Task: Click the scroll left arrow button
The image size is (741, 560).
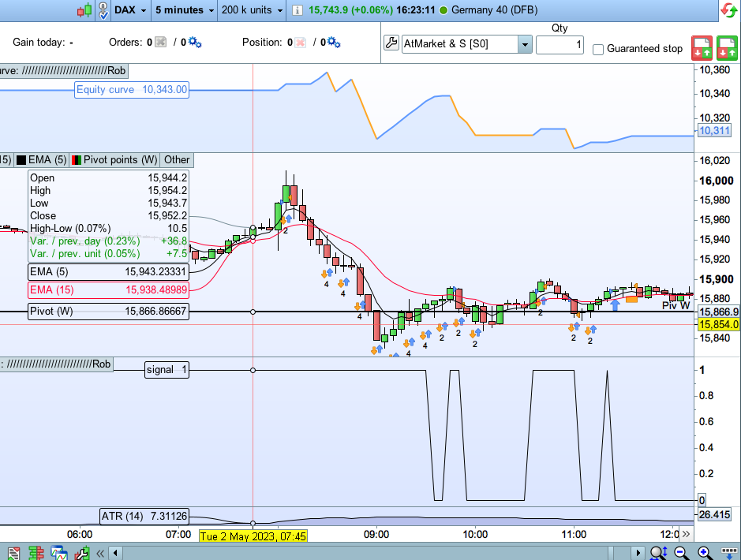Action: (116, 553)
